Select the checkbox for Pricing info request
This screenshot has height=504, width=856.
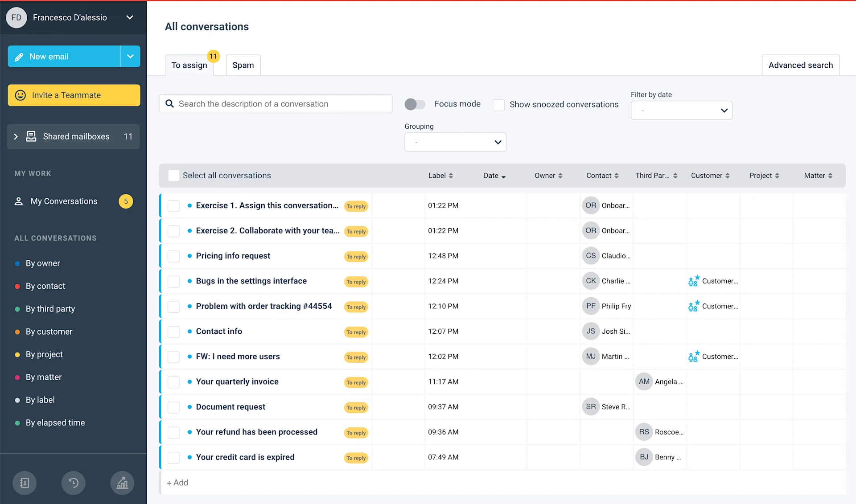click(173, 256)
